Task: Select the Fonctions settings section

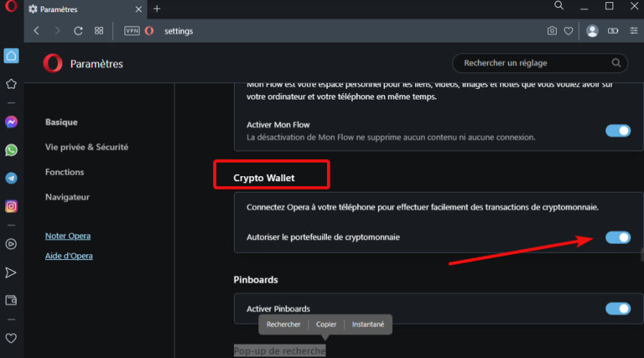Action: click(x=64, y=172)
